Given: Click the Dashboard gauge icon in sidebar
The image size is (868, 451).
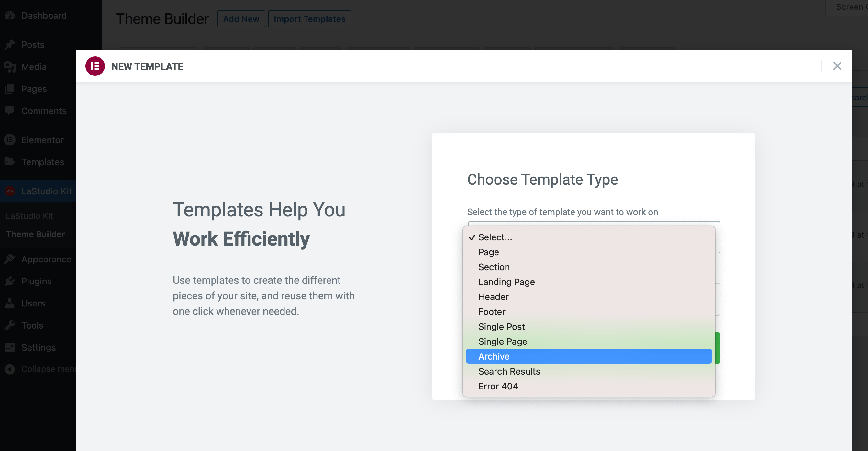Looking at the screenshot, I should [10, 16].
